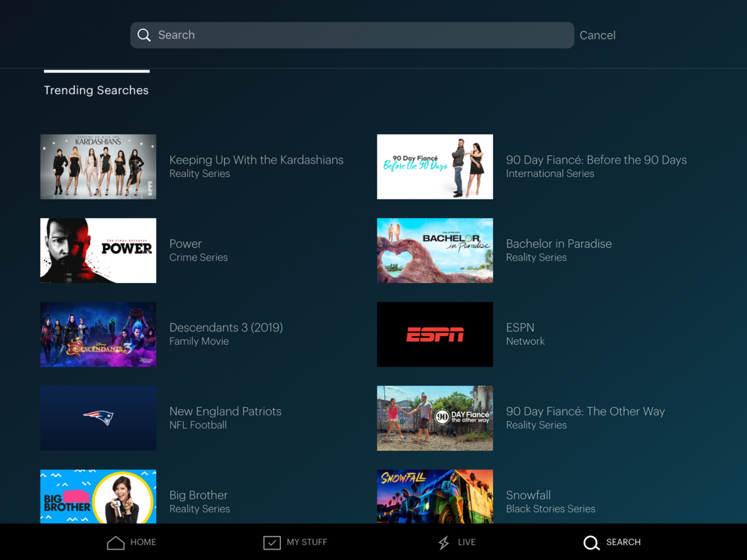Tap the SEARCH label in bottom bar
This screenshot has width=747, height=560.
[x=623, y=542]
